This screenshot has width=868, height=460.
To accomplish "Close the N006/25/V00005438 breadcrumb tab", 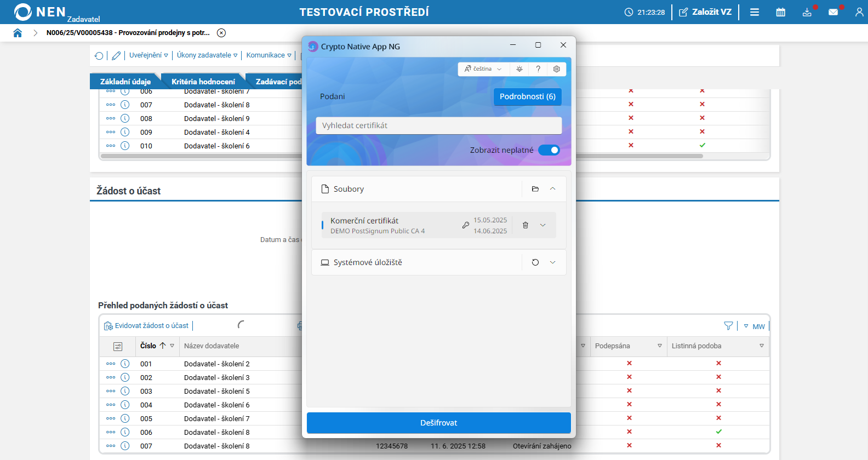I will click(x=221, y=33).
